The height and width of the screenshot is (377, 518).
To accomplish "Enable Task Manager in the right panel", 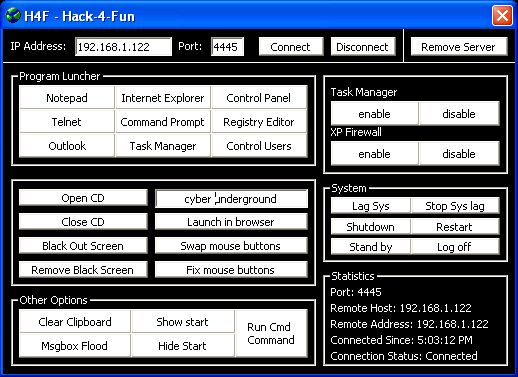I will (374, 114).
